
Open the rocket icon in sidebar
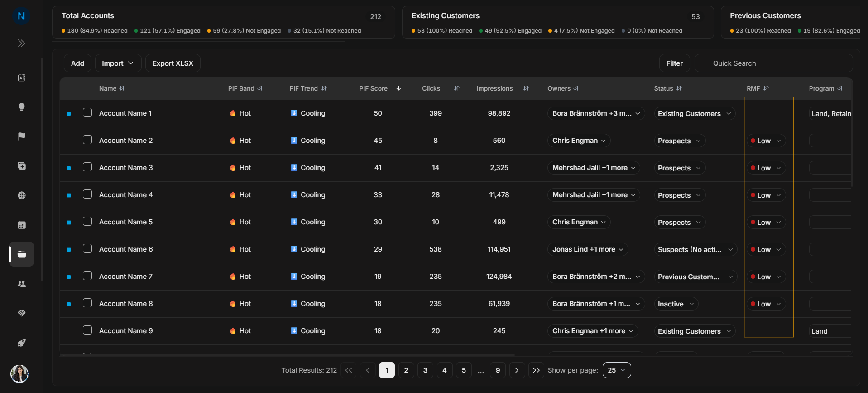21,343
